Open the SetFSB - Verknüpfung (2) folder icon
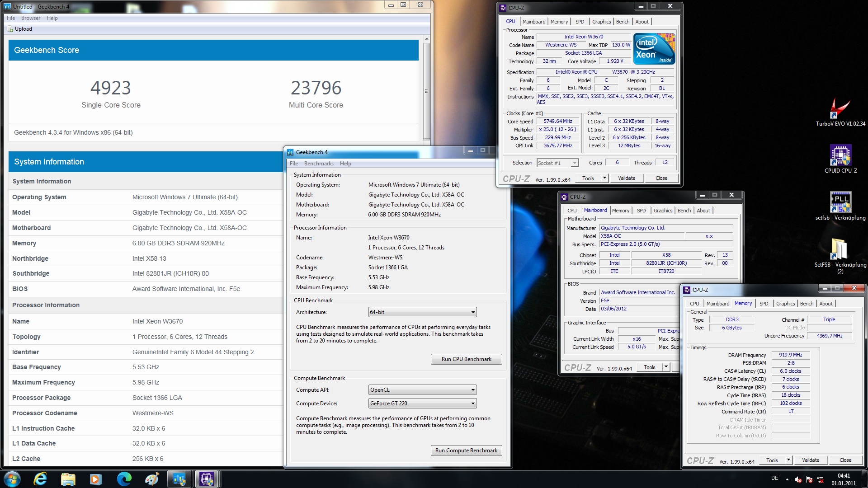 (x=840, y=255)
